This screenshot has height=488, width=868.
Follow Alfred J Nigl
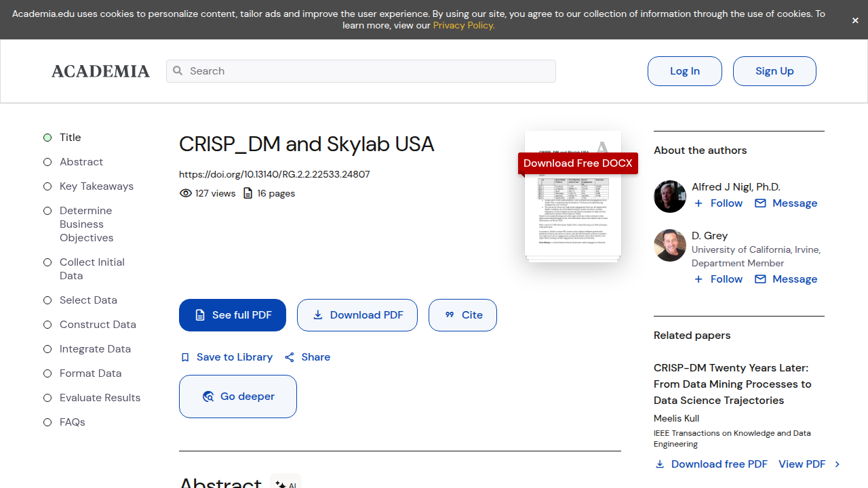click(726, 203)
